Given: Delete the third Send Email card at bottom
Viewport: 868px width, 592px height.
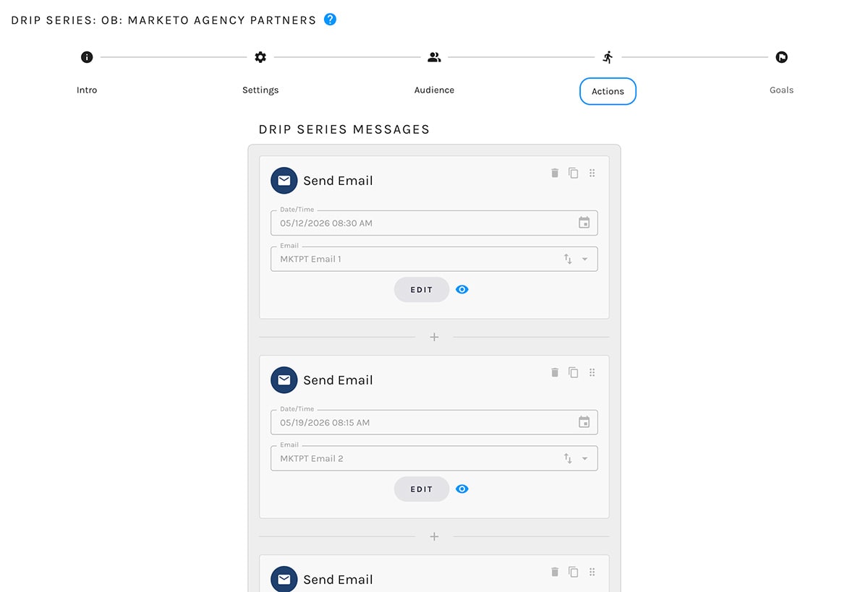Looking at the screenshot, I should coord(555,572).
